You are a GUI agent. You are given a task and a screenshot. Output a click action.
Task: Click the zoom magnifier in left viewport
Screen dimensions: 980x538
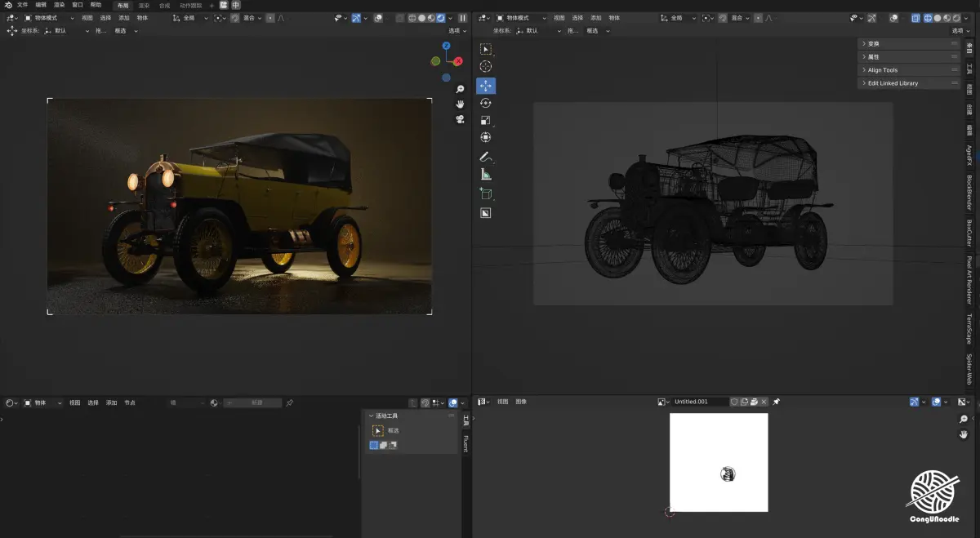point(461,89)
